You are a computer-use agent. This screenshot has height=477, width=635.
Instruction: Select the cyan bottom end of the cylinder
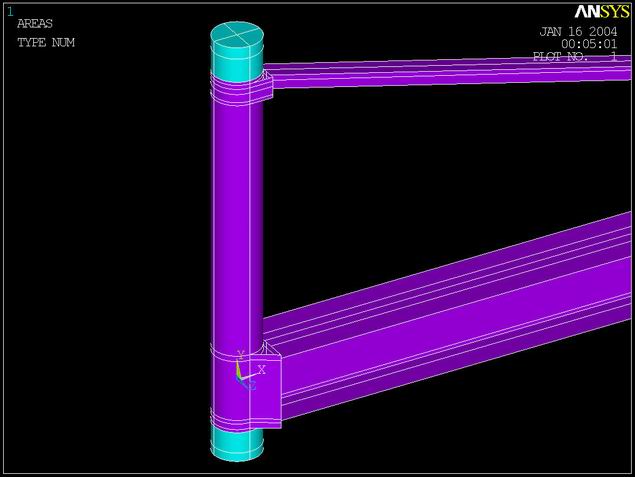237,445
